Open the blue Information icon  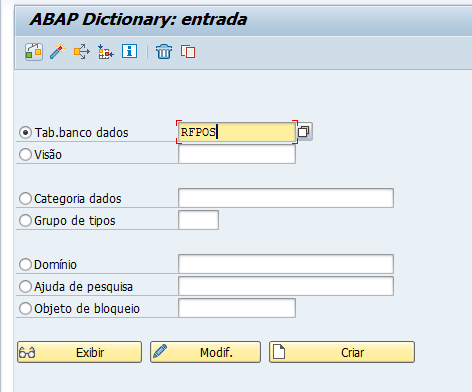129,51
